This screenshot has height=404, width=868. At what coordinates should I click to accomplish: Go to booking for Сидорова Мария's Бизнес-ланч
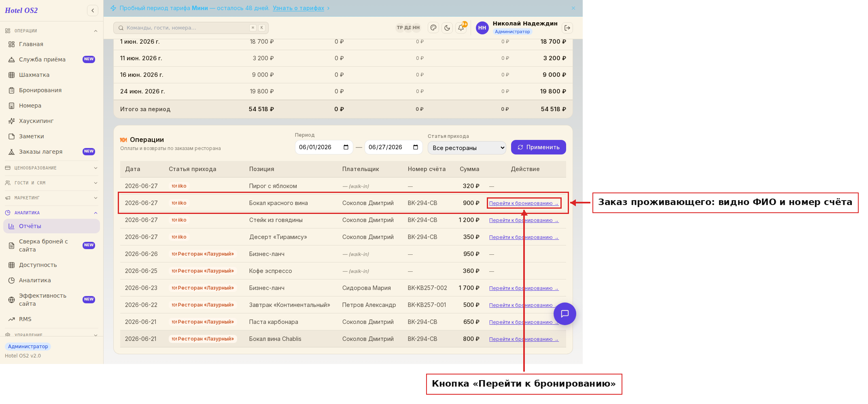point(524,288)
